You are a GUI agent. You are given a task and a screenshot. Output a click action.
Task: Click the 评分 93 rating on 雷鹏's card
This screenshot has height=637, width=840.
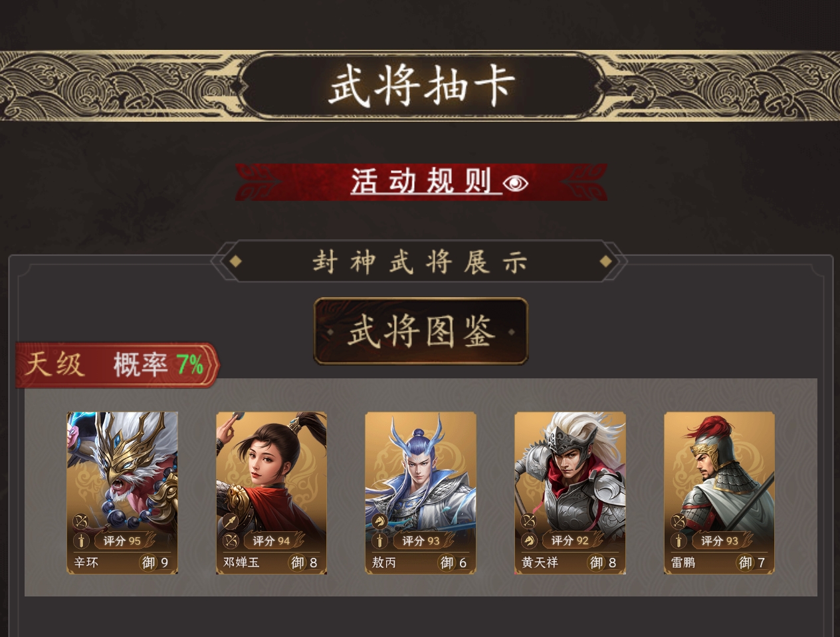pos(720,541)
